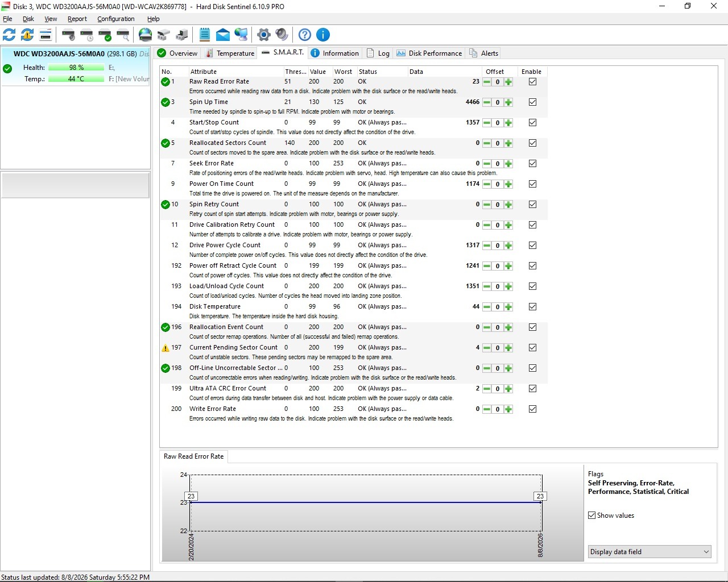728x582 pixels.
Task: Select the Raw Read Error Rate graph tab
Action: pos(194,456)
